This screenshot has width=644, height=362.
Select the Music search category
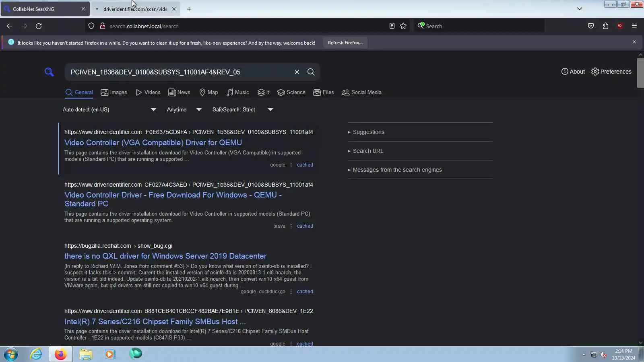click(x=238, y=93)
